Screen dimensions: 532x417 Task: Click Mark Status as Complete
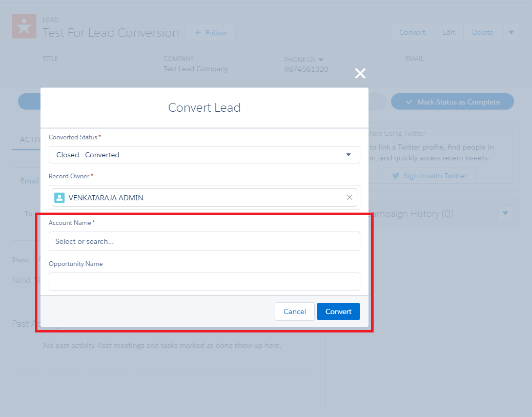453,102
